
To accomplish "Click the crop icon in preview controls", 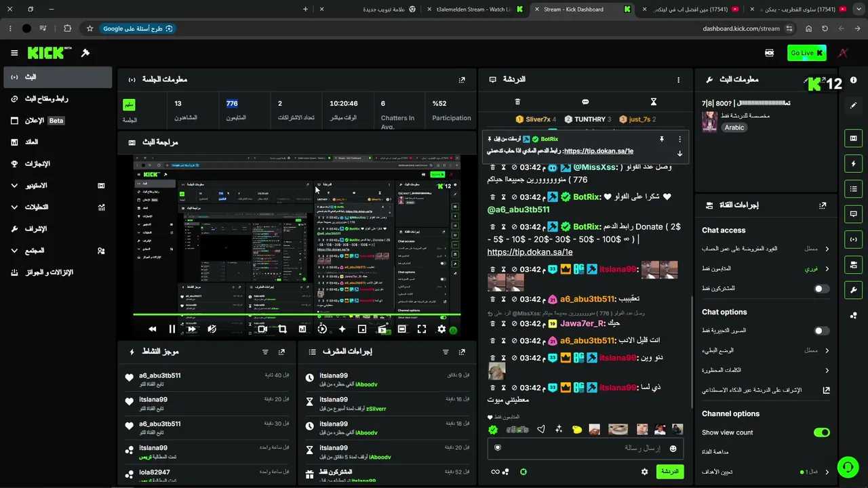I will [282, 329].
